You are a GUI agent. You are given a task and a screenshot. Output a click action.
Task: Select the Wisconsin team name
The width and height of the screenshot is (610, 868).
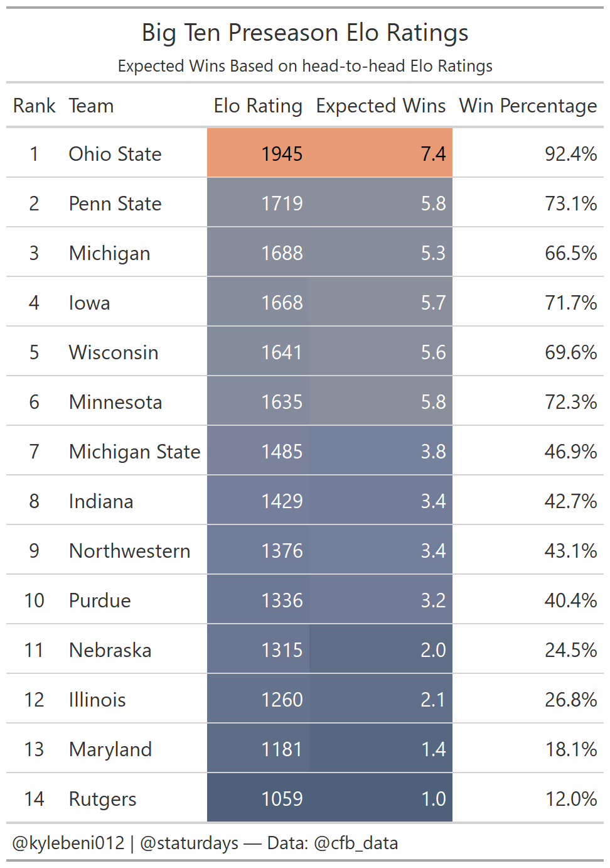113,352
